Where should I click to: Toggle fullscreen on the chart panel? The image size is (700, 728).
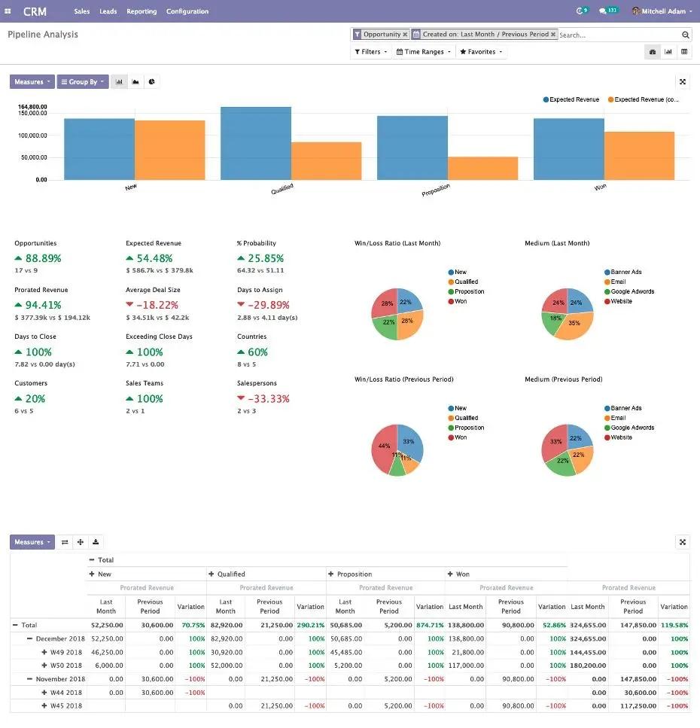683,81
